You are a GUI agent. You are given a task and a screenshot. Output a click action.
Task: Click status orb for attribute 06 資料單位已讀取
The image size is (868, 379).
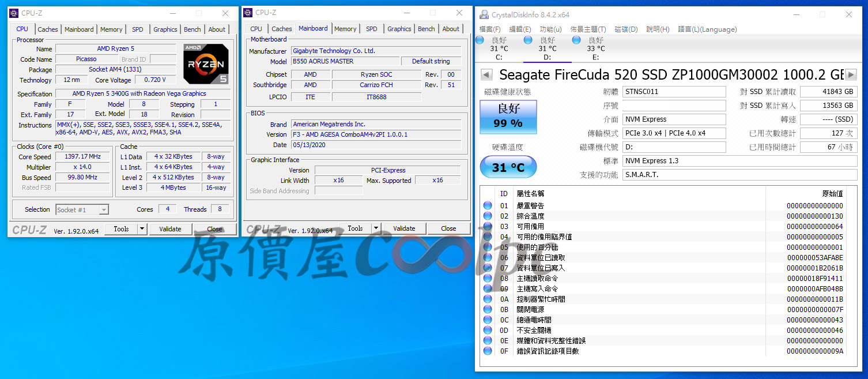488,257
